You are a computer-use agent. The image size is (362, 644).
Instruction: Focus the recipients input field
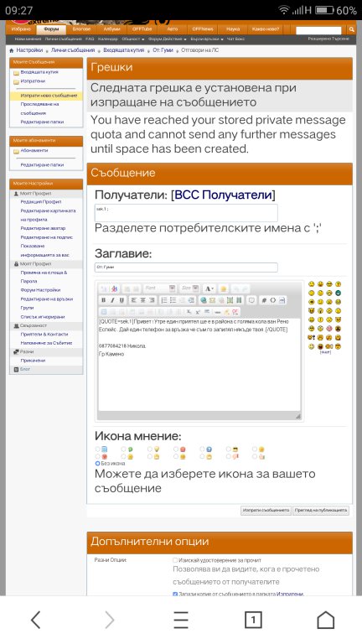(x=186, y=213)
